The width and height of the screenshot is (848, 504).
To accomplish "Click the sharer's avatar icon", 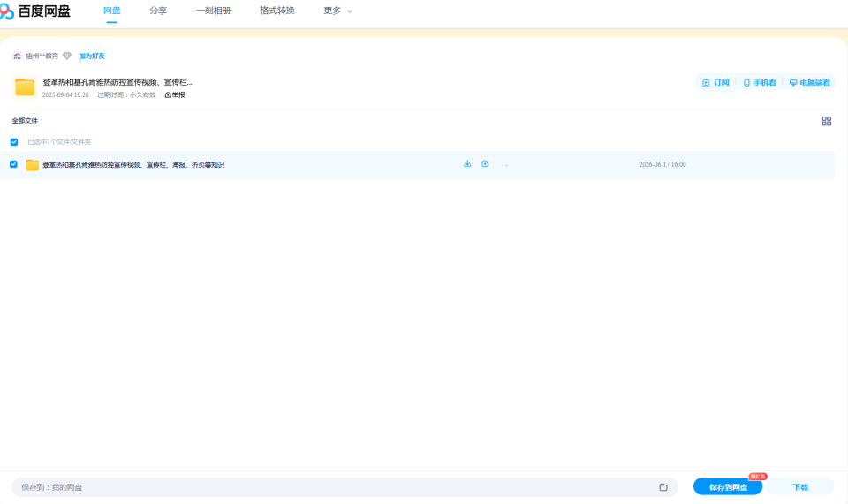I will click(x=18, y=56).
